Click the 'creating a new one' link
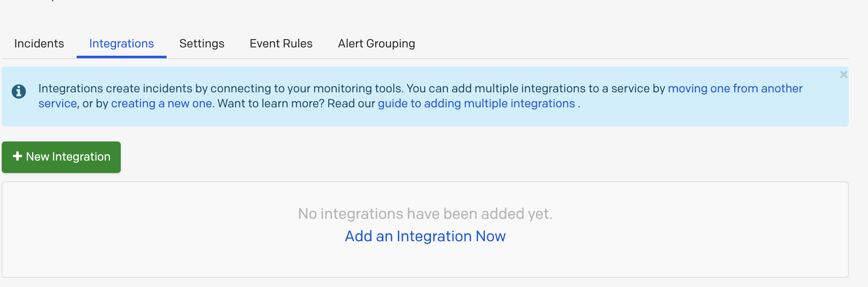 pos(162,104)
